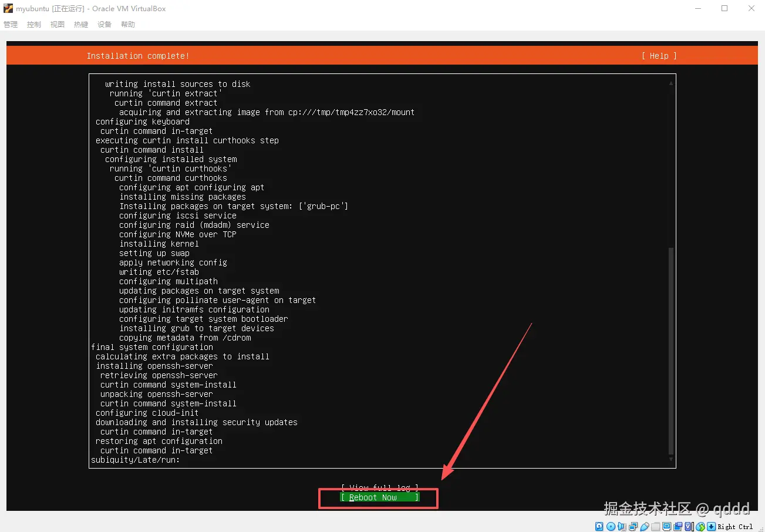Open the 设备 menu
Screen dimensions: 765x532
tap(105, 25)
